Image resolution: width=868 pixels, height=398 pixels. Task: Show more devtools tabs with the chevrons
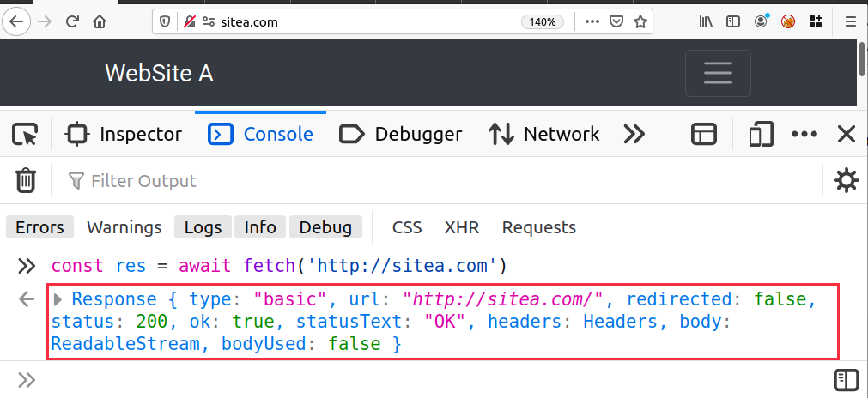(x=634, y=135)
